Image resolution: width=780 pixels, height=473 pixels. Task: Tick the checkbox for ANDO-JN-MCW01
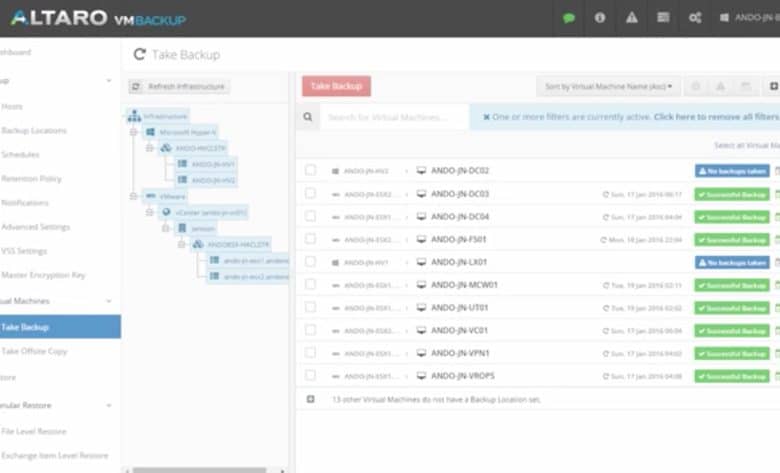pyautogui.click(x=310, y=284)
